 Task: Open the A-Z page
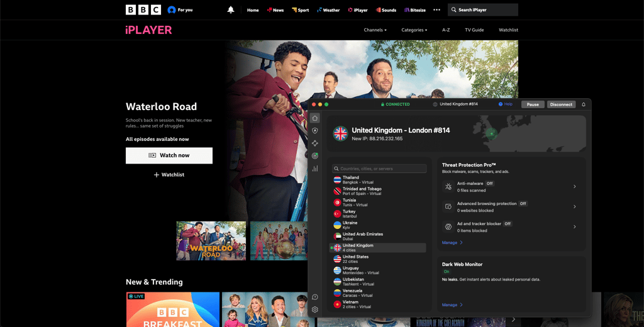[x=446, y=30]
